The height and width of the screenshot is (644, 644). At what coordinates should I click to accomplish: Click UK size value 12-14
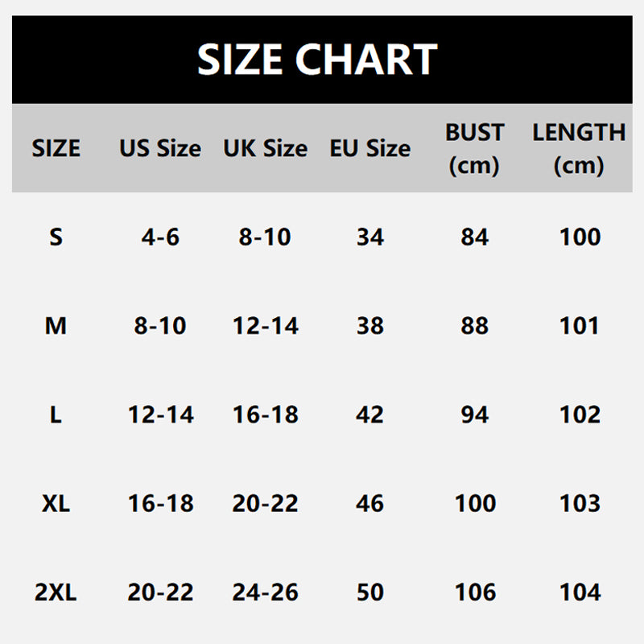tap(265, 326)
